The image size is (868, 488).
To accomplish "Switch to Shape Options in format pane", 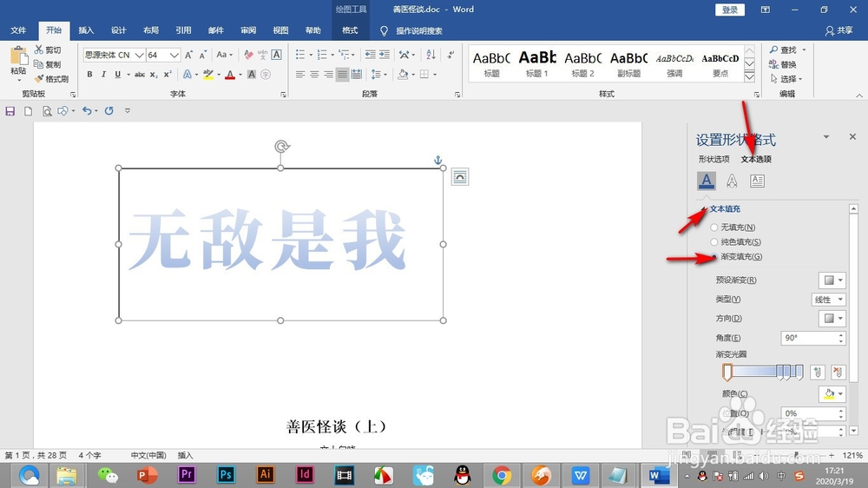I will (713, 159).
